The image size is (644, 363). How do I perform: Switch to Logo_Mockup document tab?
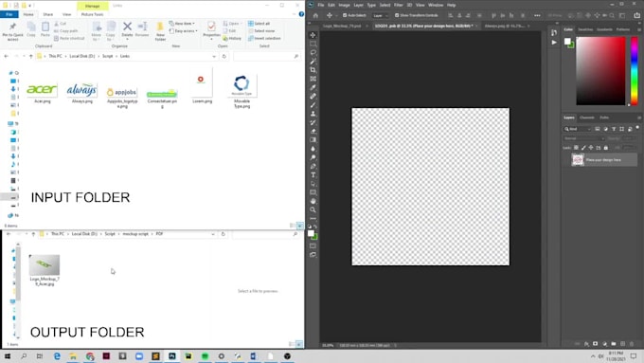pyautogui.click(x=342, y=26)
